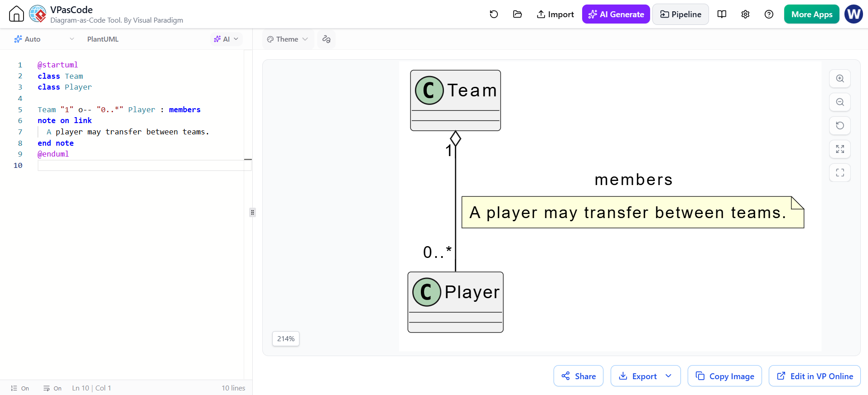
Task: Select the PlantUML language label
Action: tap(103, 39)
